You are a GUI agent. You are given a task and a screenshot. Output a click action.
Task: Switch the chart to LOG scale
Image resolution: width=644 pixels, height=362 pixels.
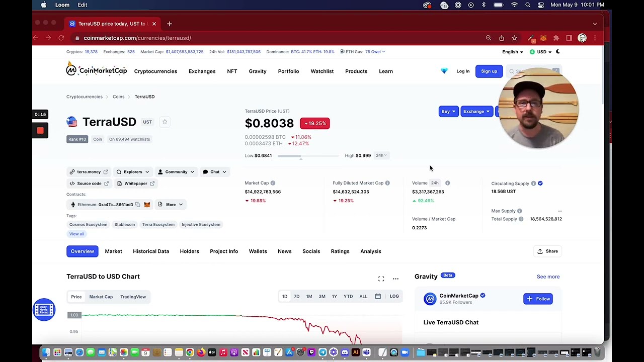(x=394, y=296)
